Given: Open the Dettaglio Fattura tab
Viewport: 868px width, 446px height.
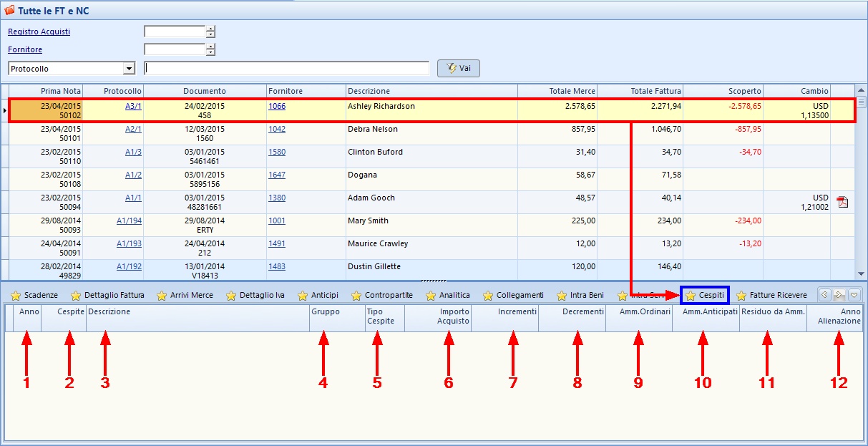Looking at the screenshot, I should tap(114, 295).
